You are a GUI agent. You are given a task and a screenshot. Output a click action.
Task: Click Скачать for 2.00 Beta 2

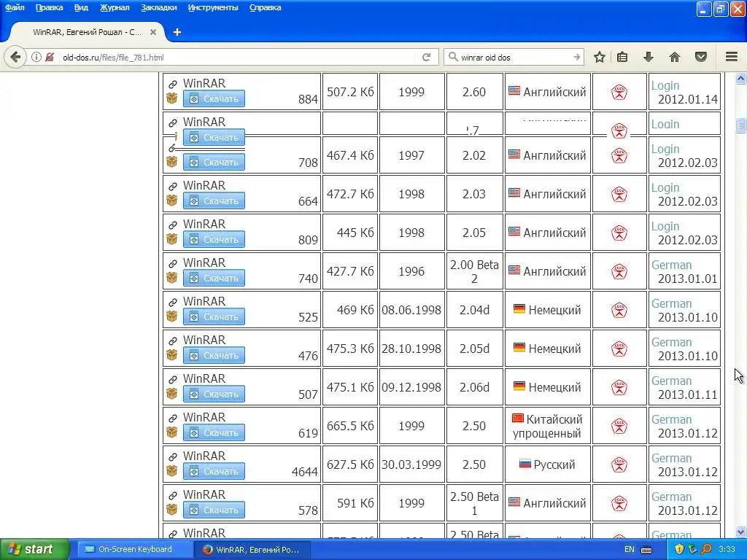click(214, 278)
